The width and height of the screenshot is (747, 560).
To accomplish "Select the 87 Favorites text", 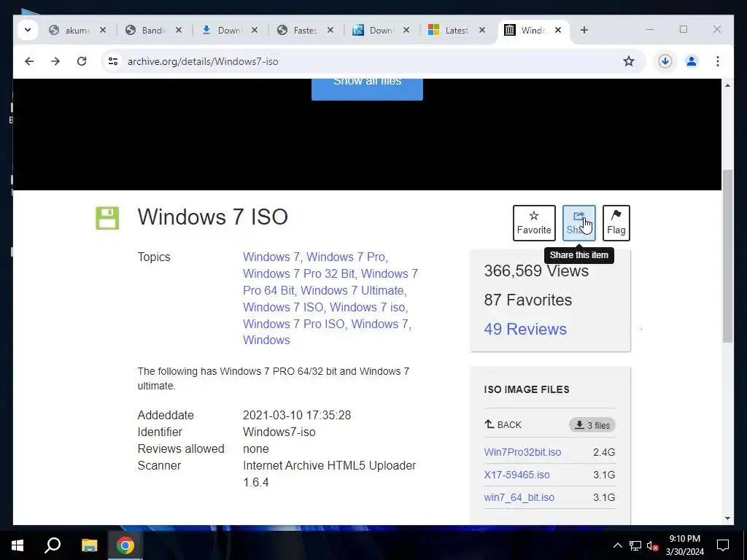I will point(528,300).
